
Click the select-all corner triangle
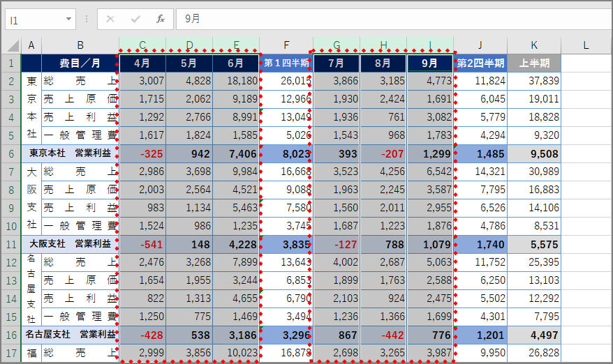[x=13, y=45]
